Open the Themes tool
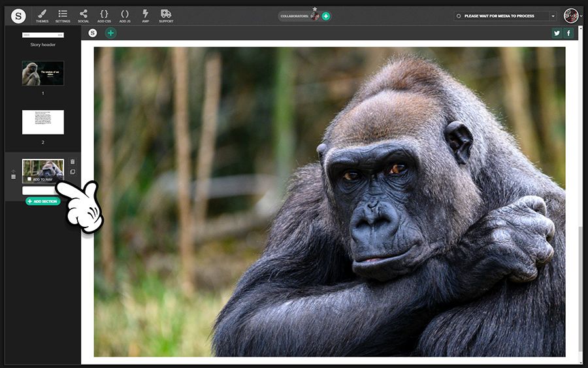 coord(42,16)
